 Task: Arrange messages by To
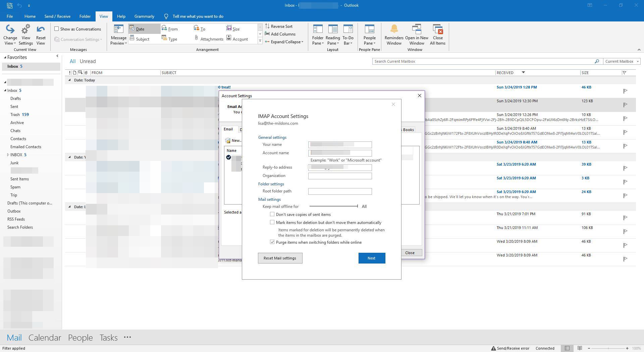point(200,29)
